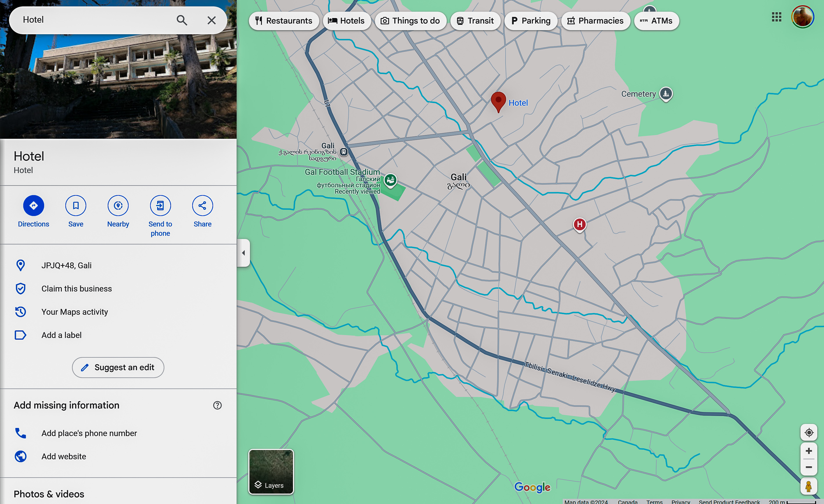Select the ATMs chip

(656, 21)
